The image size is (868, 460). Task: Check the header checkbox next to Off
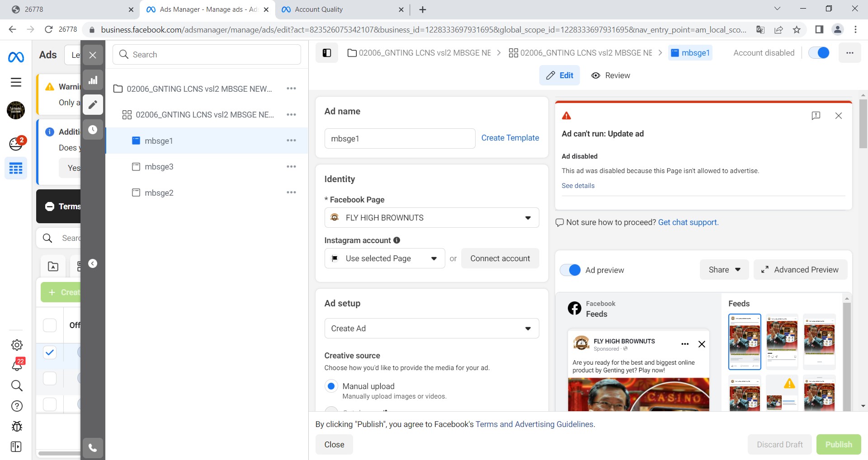pyautogui.click(x=50, y=325)
